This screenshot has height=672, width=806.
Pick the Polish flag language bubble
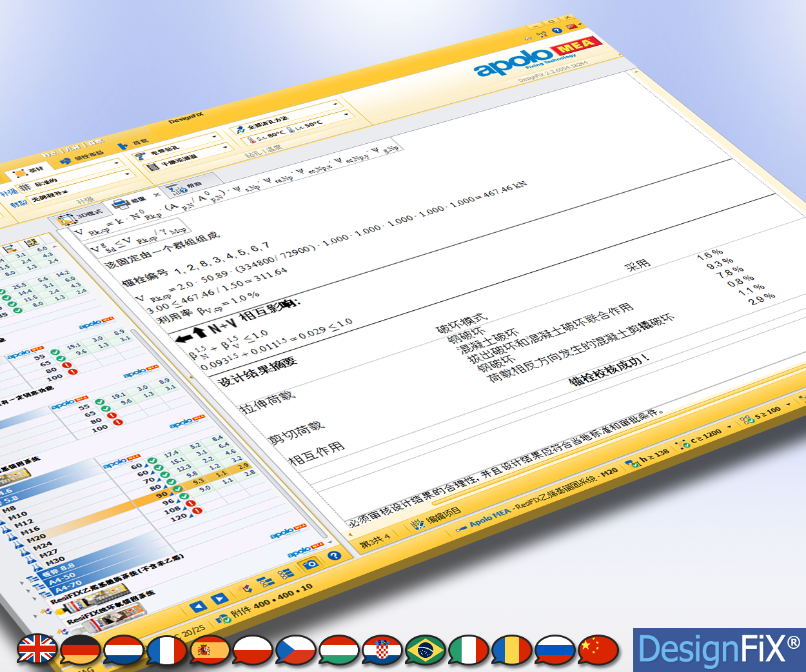pyautogui.click(x=253, y=650)
